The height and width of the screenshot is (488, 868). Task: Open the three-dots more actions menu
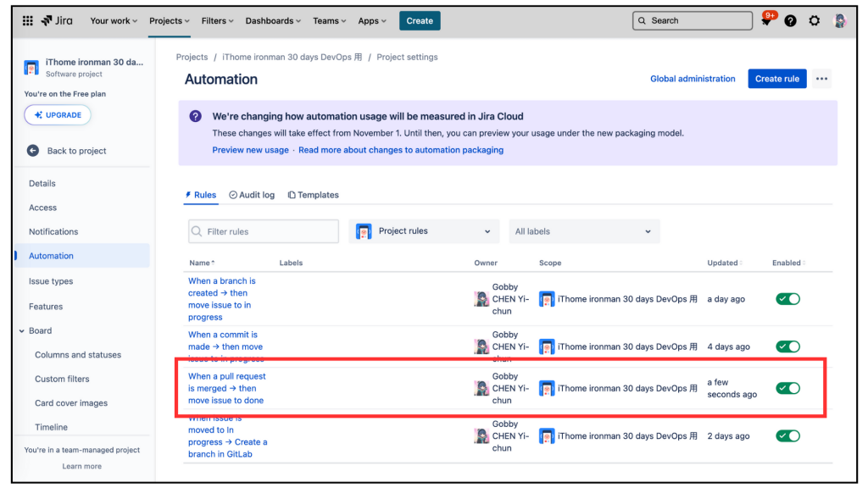click(822, 79)
